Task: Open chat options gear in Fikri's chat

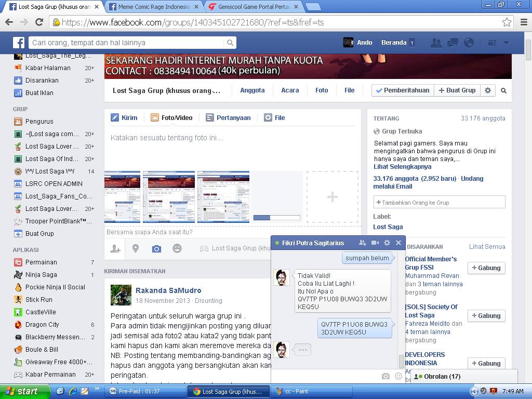Action: 387,243
